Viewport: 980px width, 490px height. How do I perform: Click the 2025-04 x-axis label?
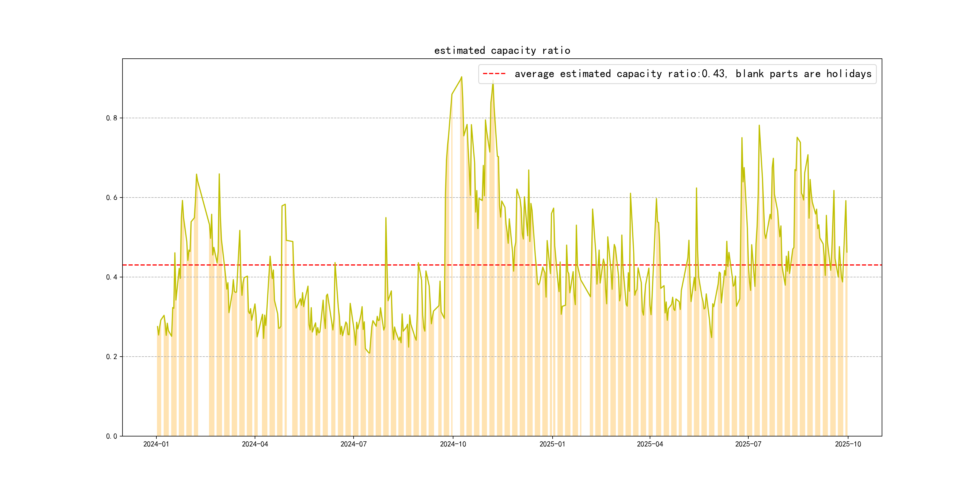tap(650, 444)
